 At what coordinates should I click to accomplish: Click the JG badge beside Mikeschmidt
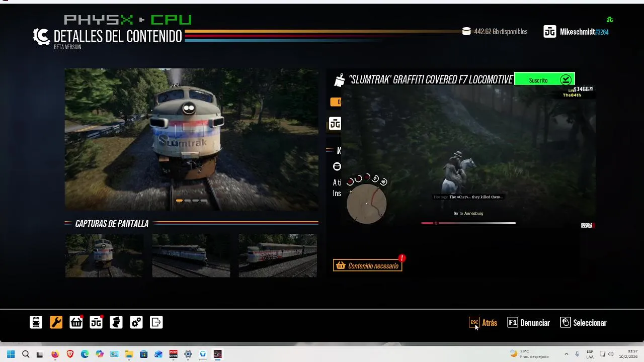tap(550, 32)
